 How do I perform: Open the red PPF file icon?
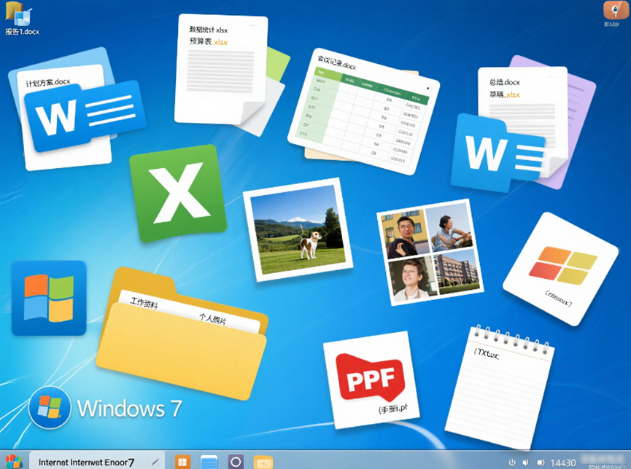pos(371,380)
